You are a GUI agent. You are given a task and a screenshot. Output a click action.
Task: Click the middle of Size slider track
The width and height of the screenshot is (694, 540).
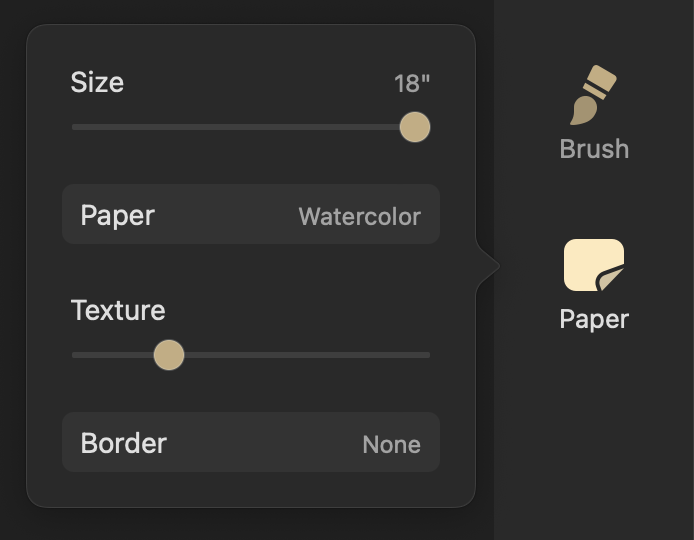[x=251, y=127]
